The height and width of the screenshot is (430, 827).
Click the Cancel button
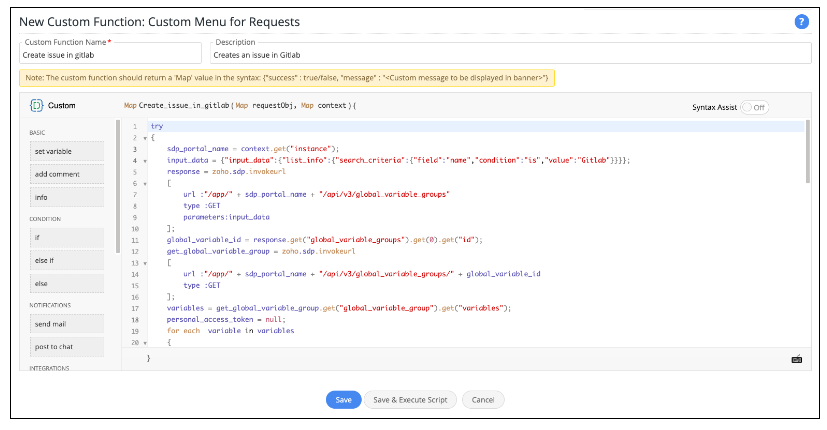click(x=483, y=400)
